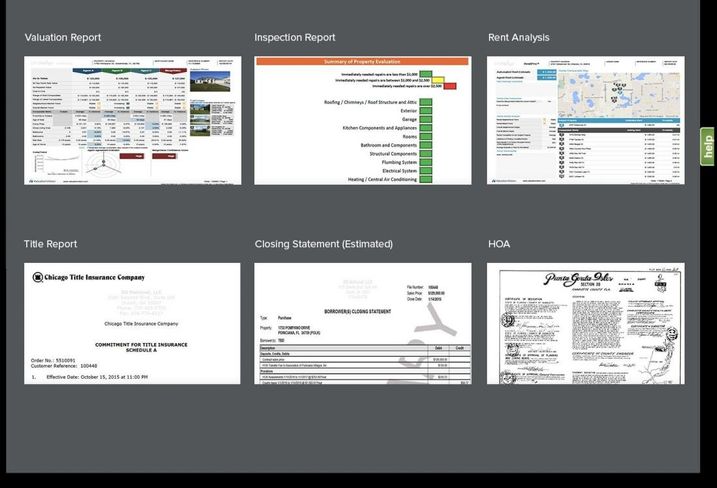Click the Inspection Report heading
The width and height of the screenshot is (717, 488).
click(x=295, y=38)
